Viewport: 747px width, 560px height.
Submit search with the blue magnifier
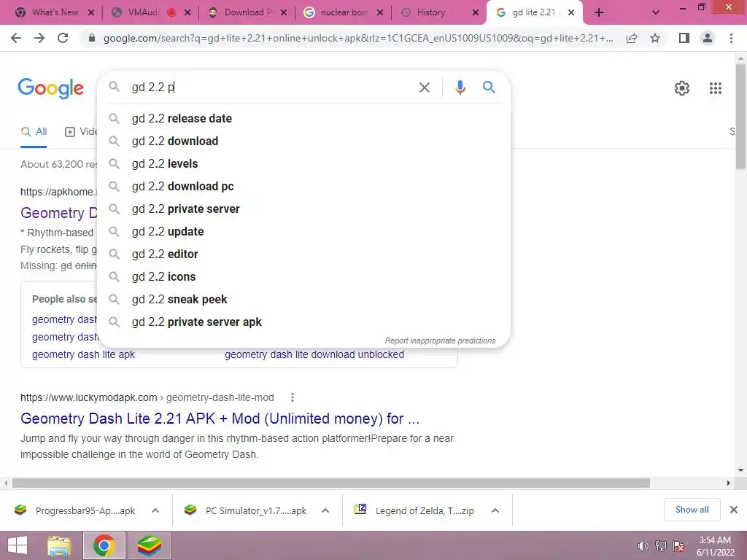489,87
